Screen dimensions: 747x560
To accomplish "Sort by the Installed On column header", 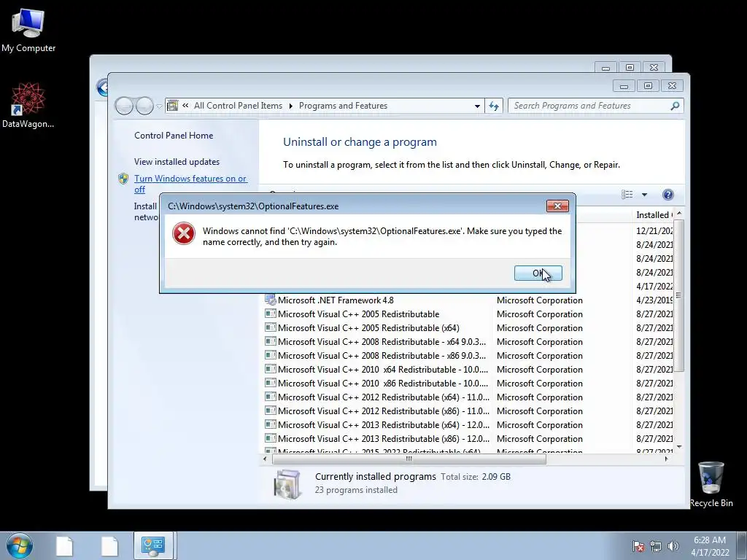I will pos(654,215).
